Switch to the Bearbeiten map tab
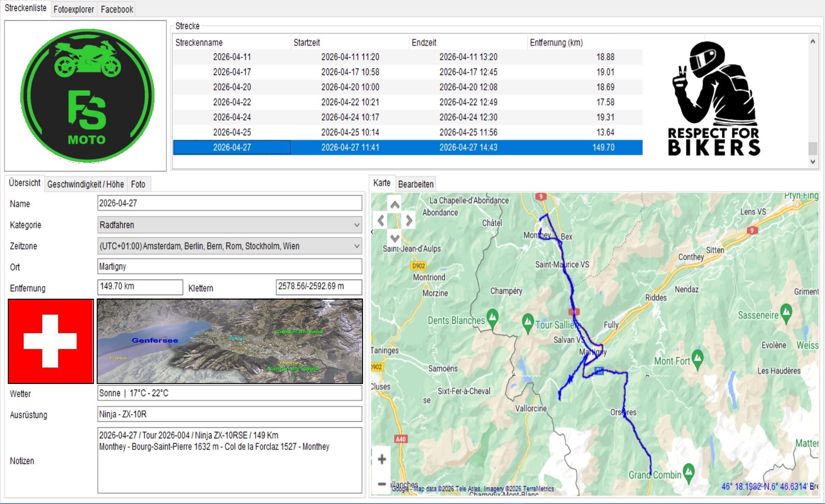This screenshot has width=825, height=504. click(x=416, y=184)
